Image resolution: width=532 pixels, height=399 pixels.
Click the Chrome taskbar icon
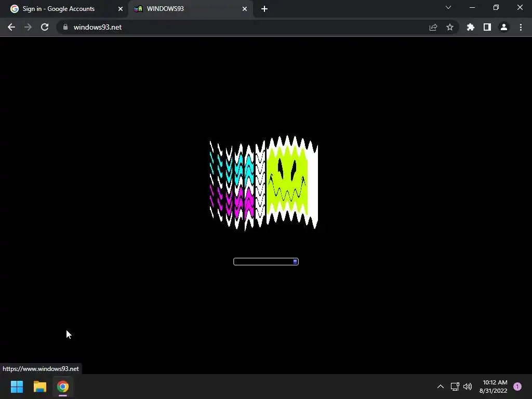point(63,387)
